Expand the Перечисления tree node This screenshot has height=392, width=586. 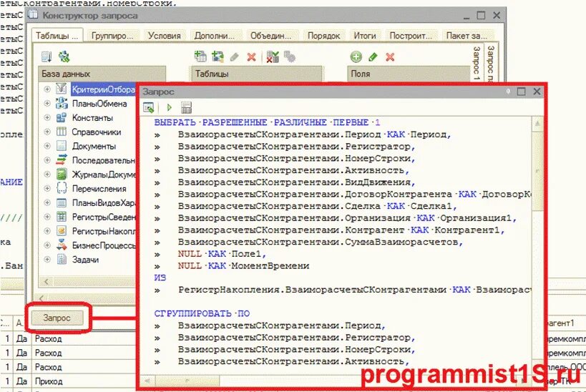(47, 188)
